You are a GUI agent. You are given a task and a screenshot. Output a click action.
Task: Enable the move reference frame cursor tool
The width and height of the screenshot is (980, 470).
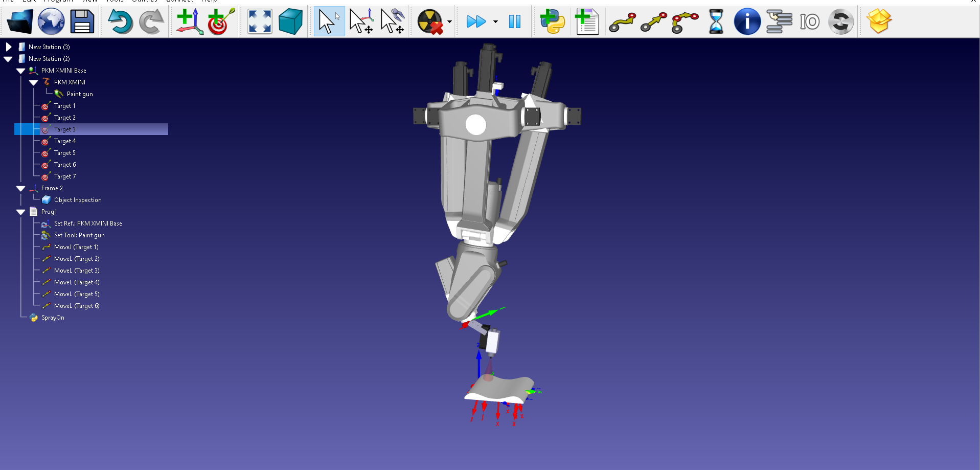tap(361, 21)
